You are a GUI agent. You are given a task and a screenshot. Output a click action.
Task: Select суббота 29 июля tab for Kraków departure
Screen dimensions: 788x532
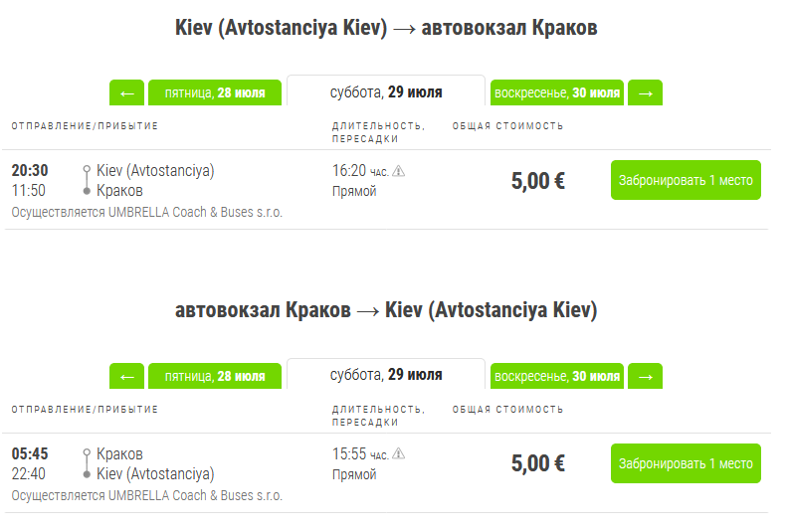point(386,376)
